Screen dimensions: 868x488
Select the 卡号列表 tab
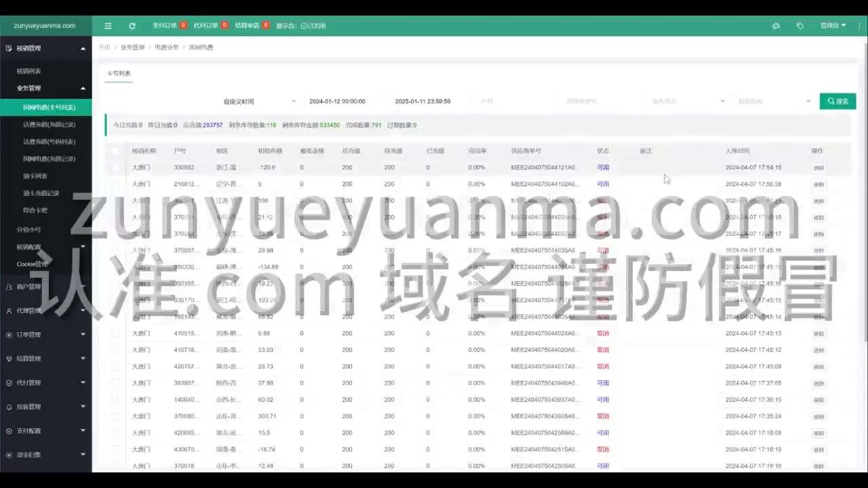(119, 73)
